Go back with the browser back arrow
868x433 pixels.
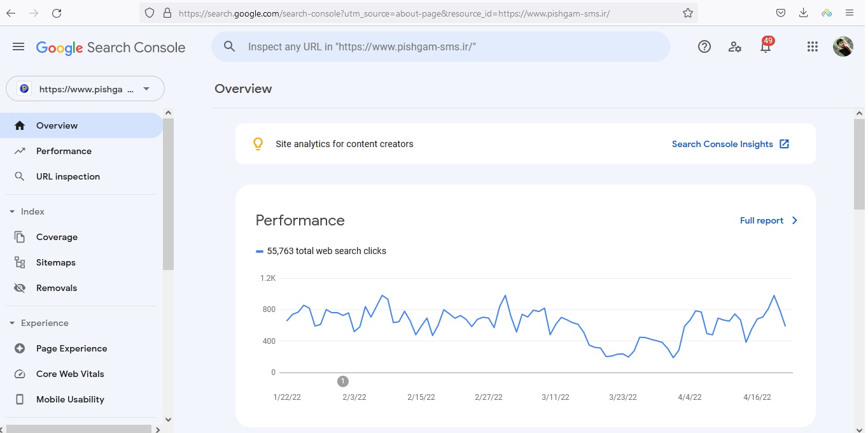[x=11, y=13]
